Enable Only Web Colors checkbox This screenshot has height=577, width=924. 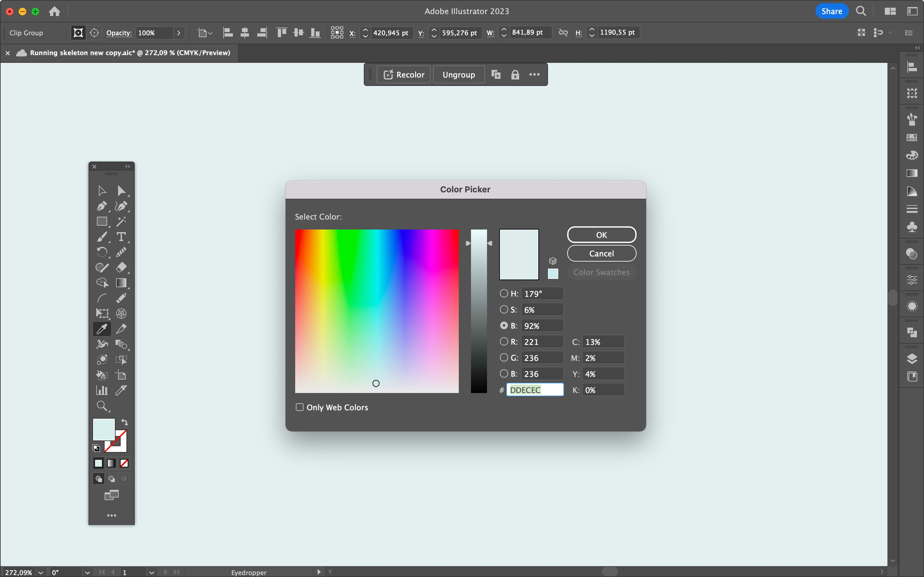300,407
